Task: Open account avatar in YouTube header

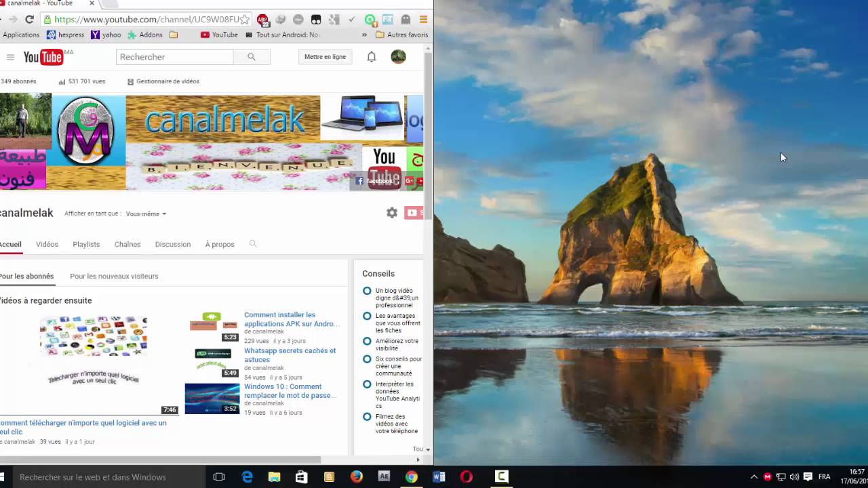Action: click(398, 57)
